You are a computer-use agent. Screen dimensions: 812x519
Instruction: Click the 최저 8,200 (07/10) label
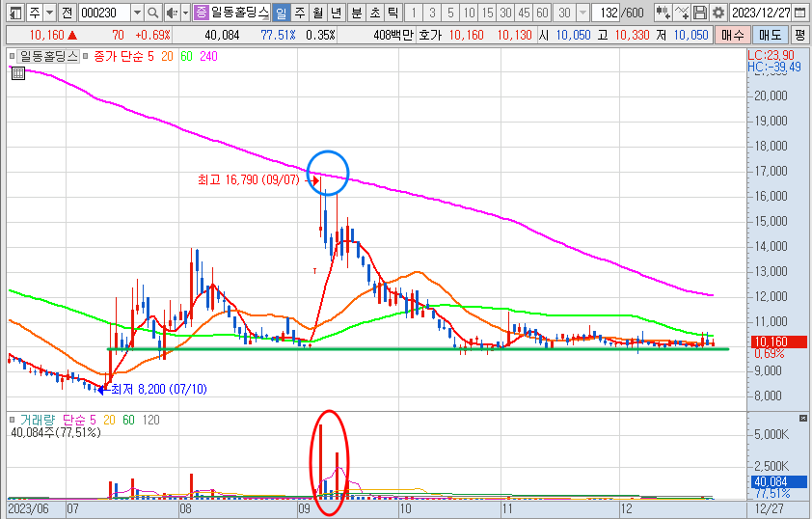coord(159,389)
